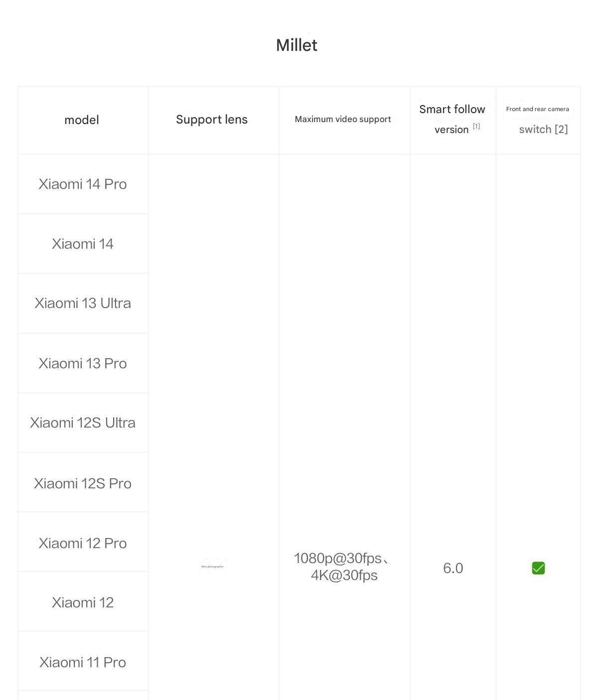Click the model column header
The image size is (598, 700).
pos(82,120)
